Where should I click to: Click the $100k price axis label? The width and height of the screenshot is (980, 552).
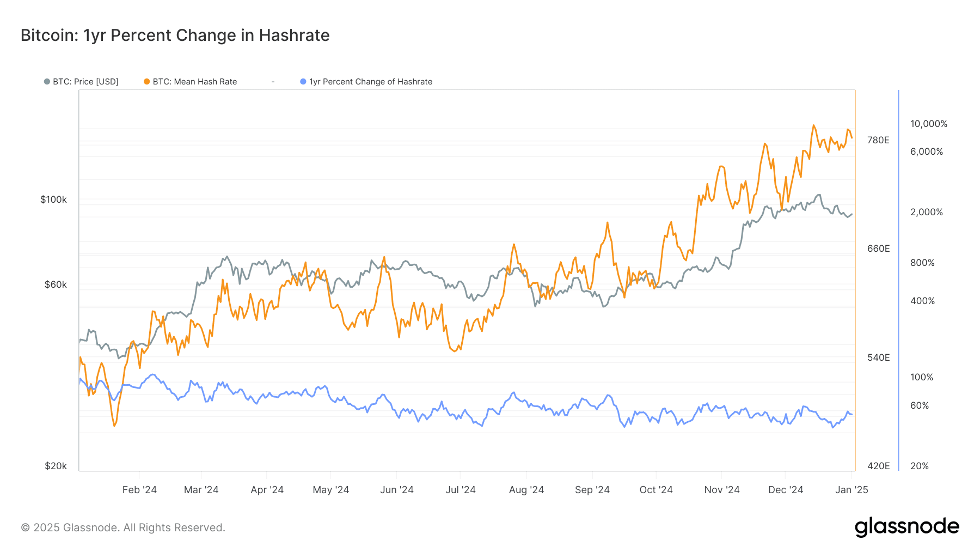tap(53, 199)
